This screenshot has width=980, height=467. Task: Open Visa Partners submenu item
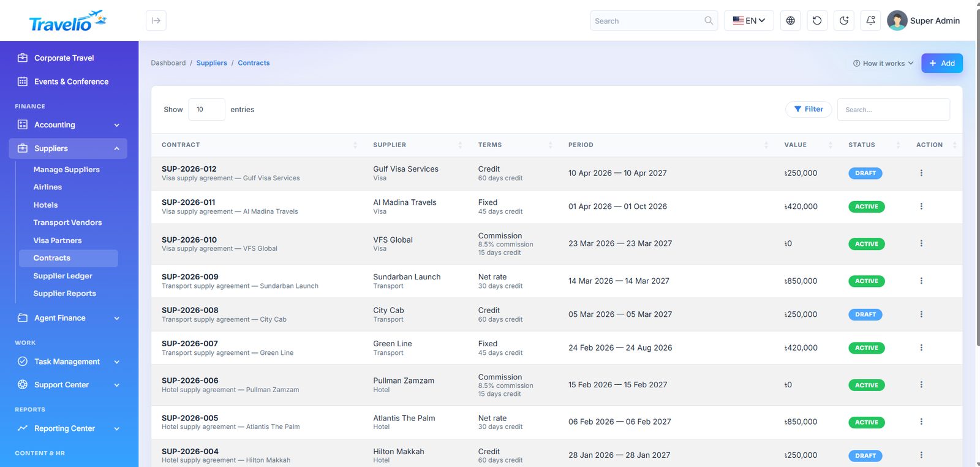[x=58, y=240]
